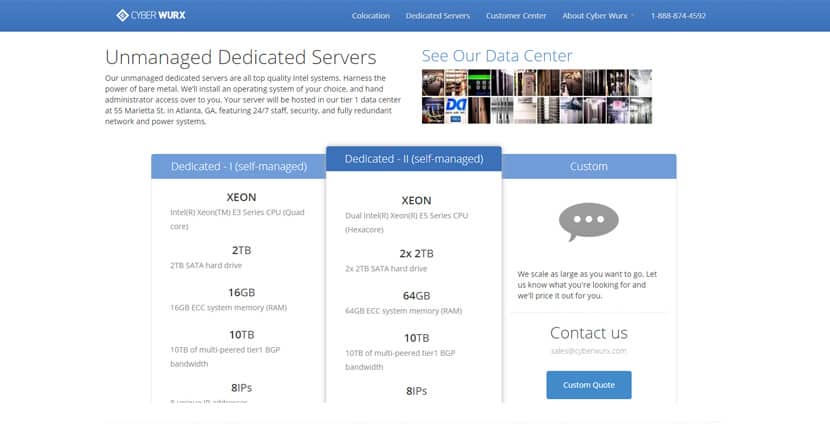Click 'Dual Intel(R) Xeon(R) E5 Series CPU' description

click(x=407, y=222)
